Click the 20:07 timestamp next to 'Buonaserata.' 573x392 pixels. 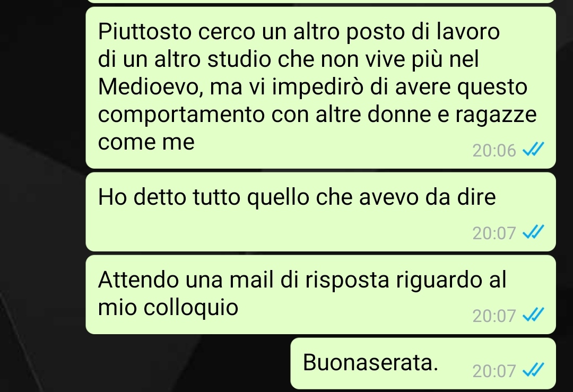(494, 371)
